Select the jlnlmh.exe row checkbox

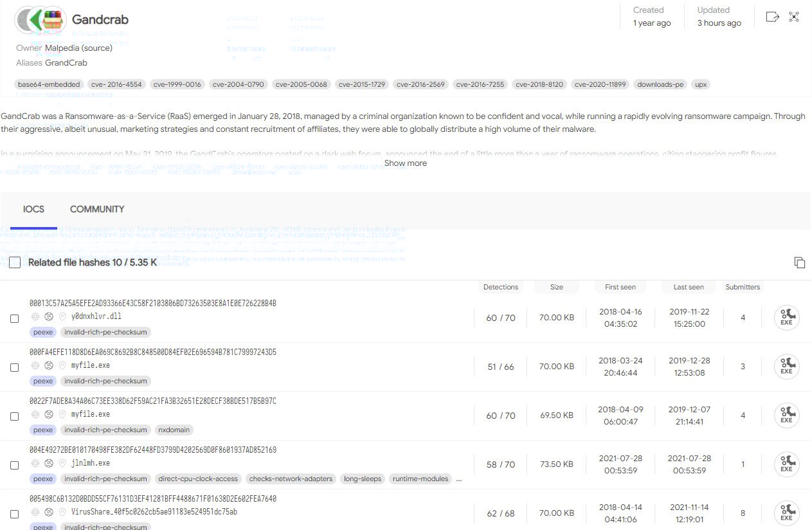[14, 465]
